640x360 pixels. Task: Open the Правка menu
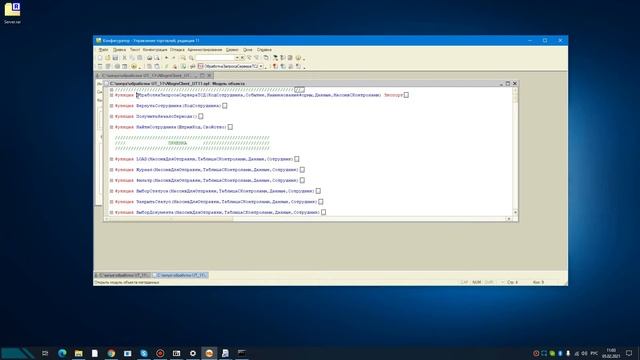tap(119, 50)
